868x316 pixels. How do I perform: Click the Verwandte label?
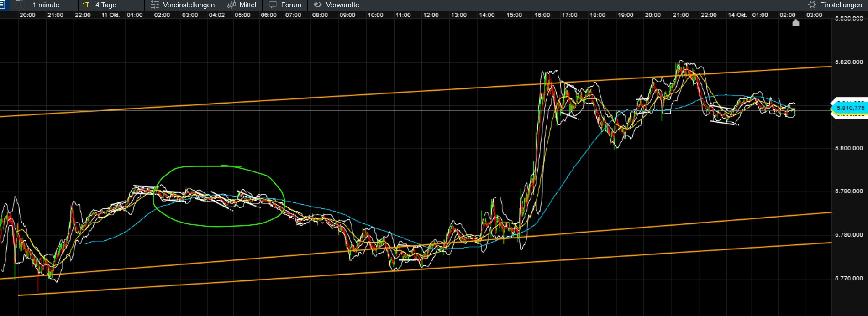(342, 5)
